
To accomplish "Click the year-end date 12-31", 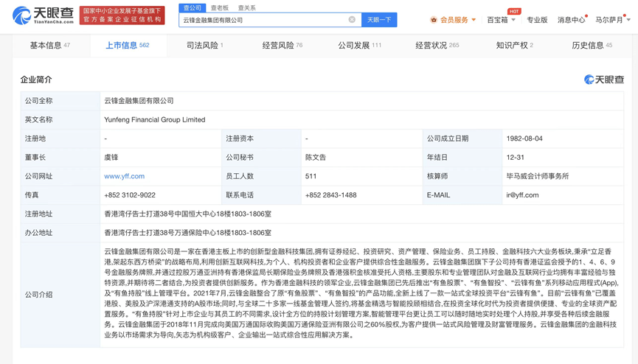I will click(x=515, y=158).
